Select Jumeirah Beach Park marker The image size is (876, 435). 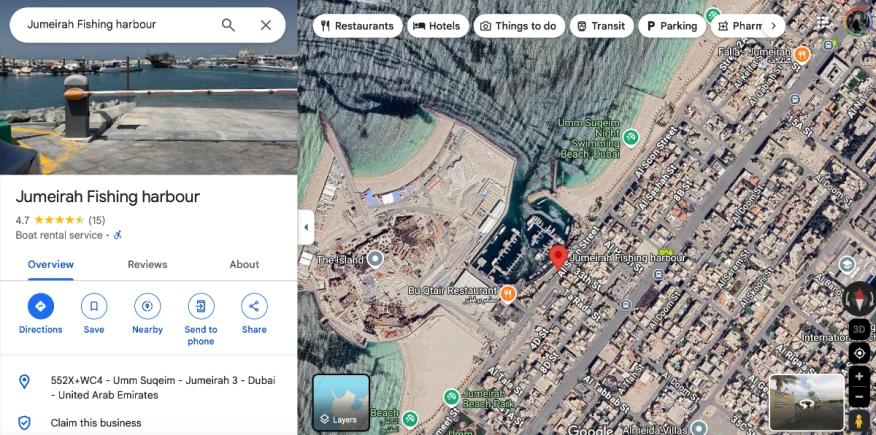pyautogui.click(x=451, y=397)
